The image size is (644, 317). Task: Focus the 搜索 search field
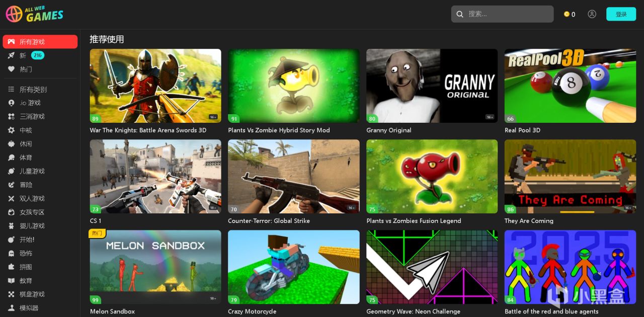point(502,14)
